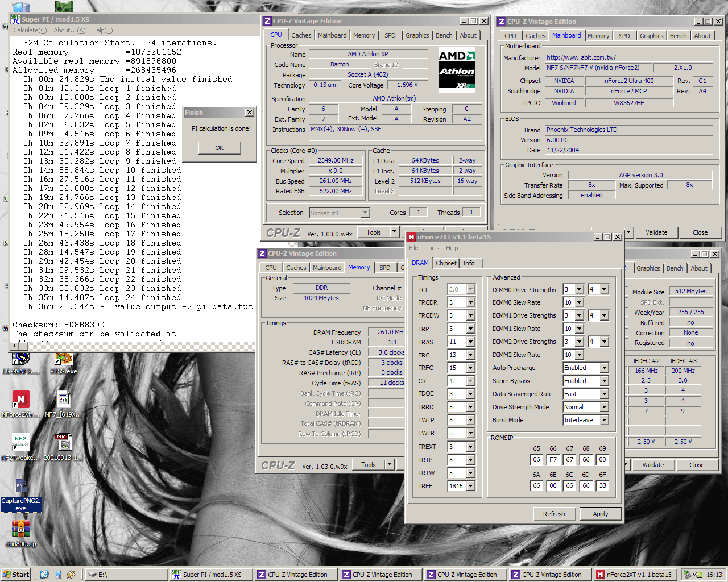
Task: Click ROMSIP 65 field showing 06
Action: pos(536,459)
